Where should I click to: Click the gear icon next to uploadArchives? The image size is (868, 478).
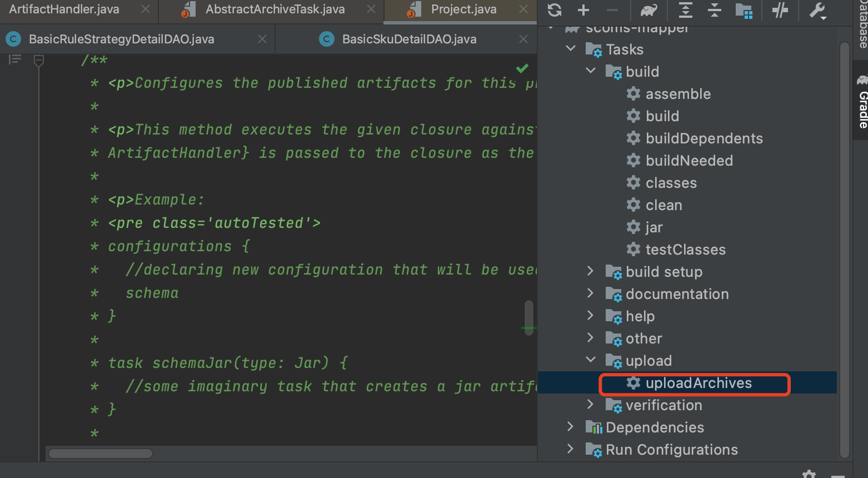pyautogui.click(x=633, y=383)
